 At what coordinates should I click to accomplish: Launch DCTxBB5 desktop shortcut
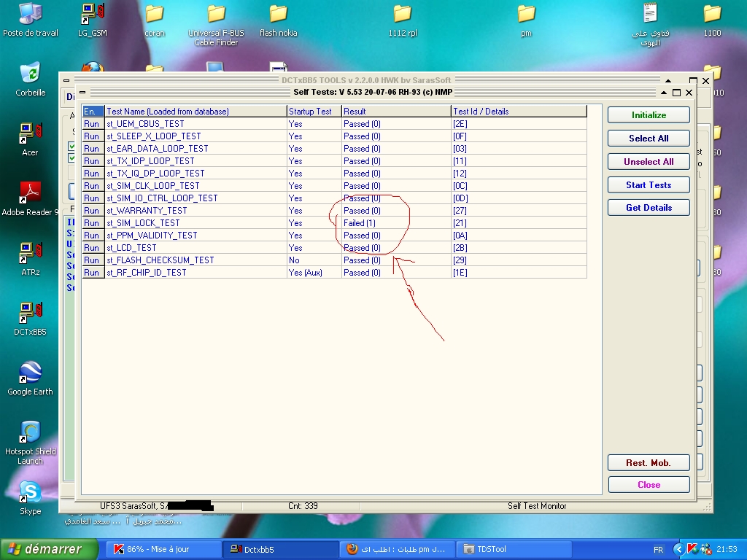(x=30, y=319)
